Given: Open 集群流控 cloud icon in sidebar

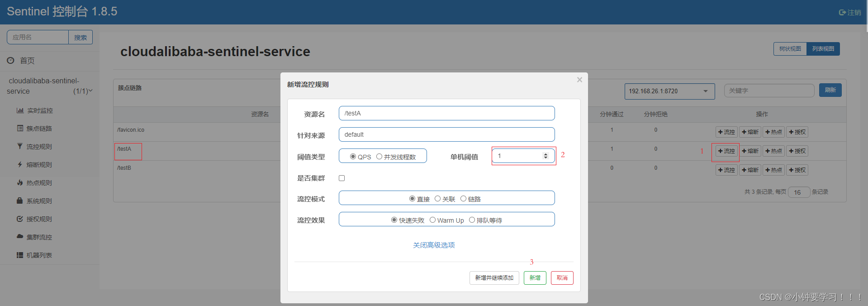Looking at the screenshot, I should pos(20,237).
